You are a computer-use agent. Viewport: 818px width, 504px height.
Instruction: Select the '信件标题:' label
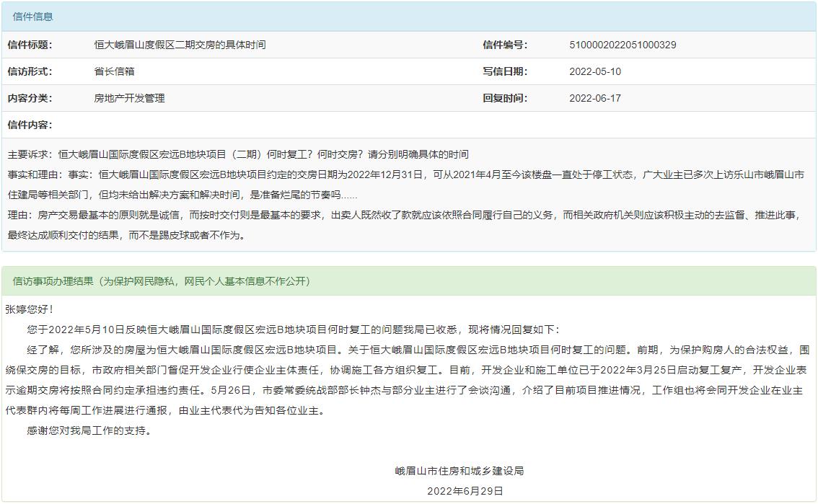coord(30,45)
